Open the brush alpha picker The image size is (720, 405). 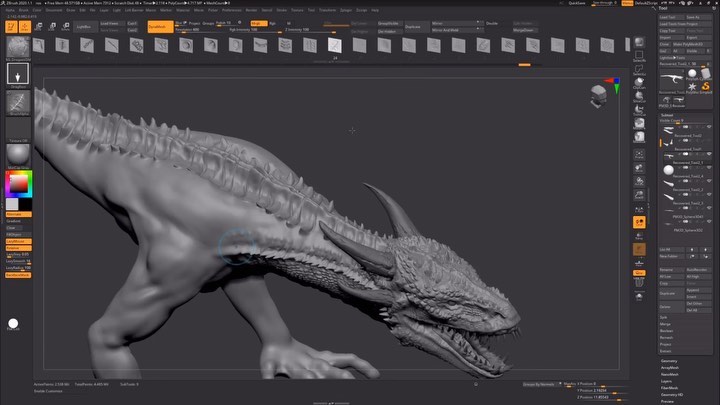tap(18, 102)
